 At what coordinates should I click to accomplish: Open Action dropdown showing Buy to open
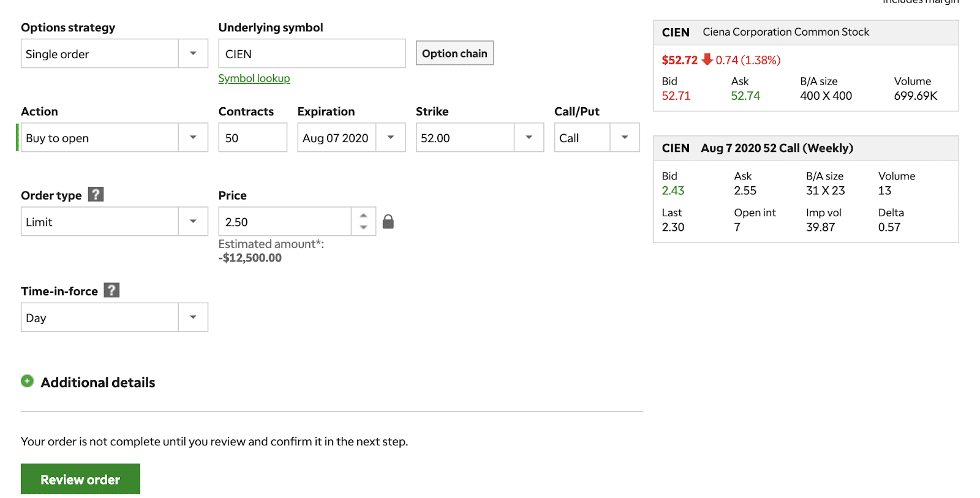115,137
